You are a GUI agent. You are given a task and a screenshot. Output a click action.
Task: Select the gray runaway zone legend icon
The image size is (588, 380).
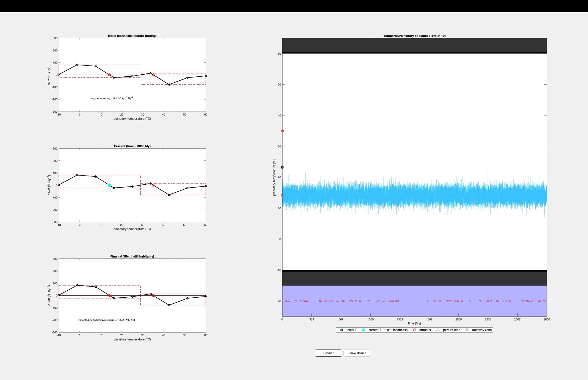coord(467,330)
